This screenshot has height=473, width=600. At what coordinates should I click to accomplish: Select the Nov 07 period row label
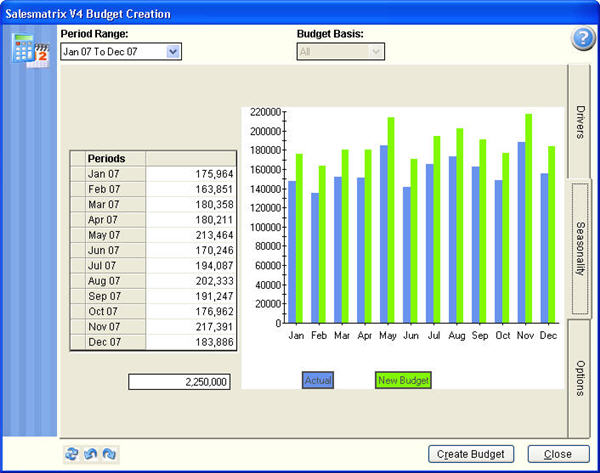point(109,327)
